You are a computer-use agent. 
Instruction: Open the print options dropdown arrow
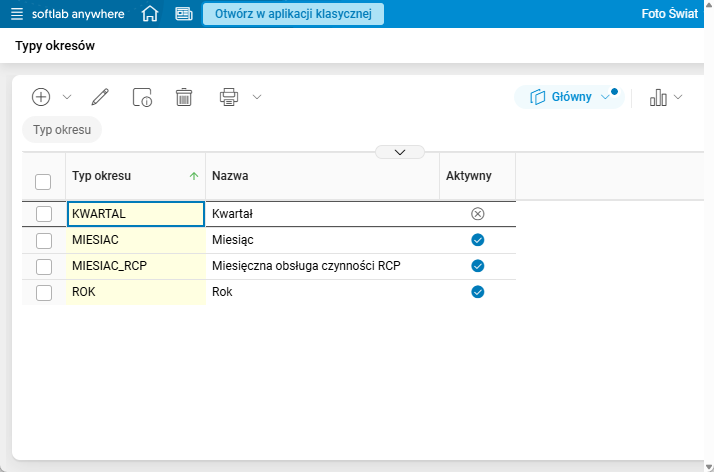click(257, 97)
